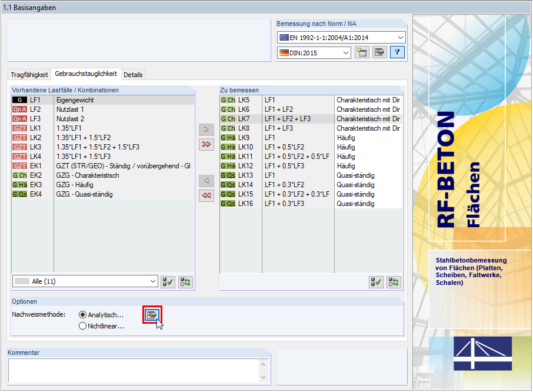The image size is (533, 392).
Task: Select the Analytisch radio button
Action: [x=83, y=314]
